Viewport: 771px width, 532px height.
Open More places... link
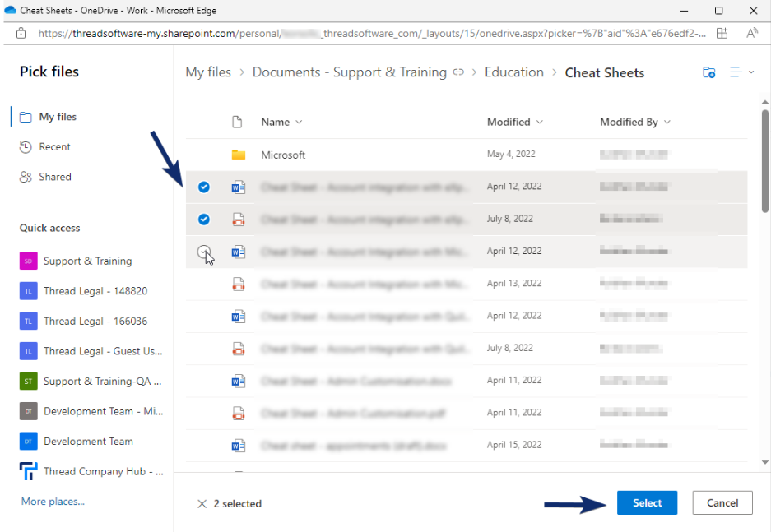click(x=53, y=502)
